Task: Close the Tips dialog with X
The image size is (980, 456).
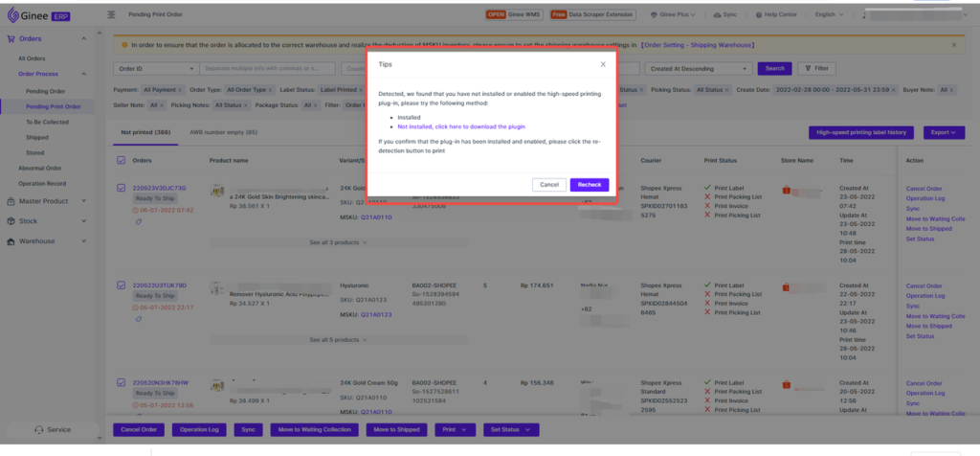Action: pyautogui.click(x=603, y=64)
